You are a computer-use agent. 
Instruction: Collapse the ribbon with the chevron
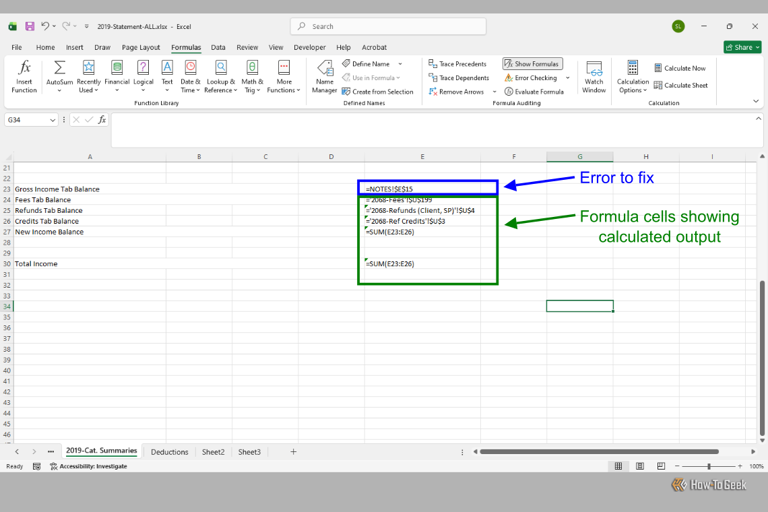coord(756,101)
